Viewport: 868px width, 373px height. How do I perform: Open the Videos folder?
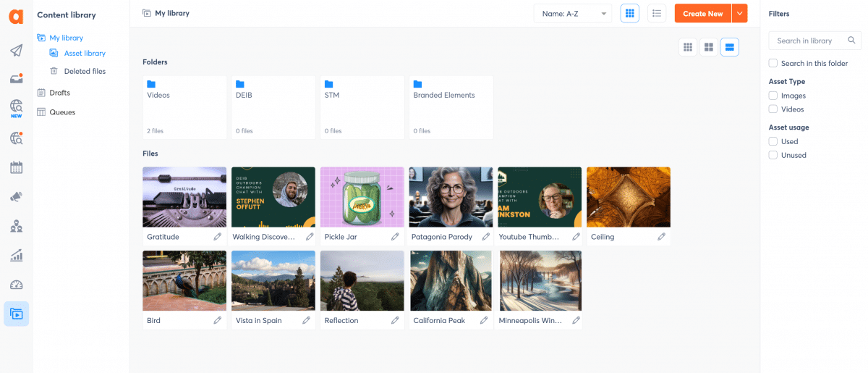click(184, 107)
